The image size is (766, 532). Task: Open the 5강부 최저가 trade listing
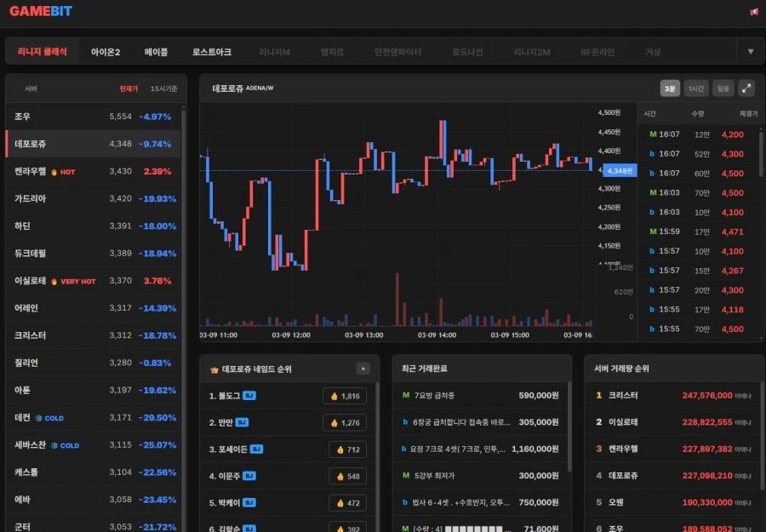[480, 475]
